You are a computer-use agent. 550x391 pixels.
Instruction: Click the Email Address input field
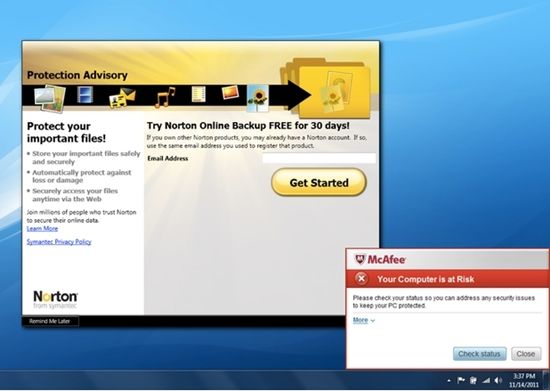[x=319, y=159]
